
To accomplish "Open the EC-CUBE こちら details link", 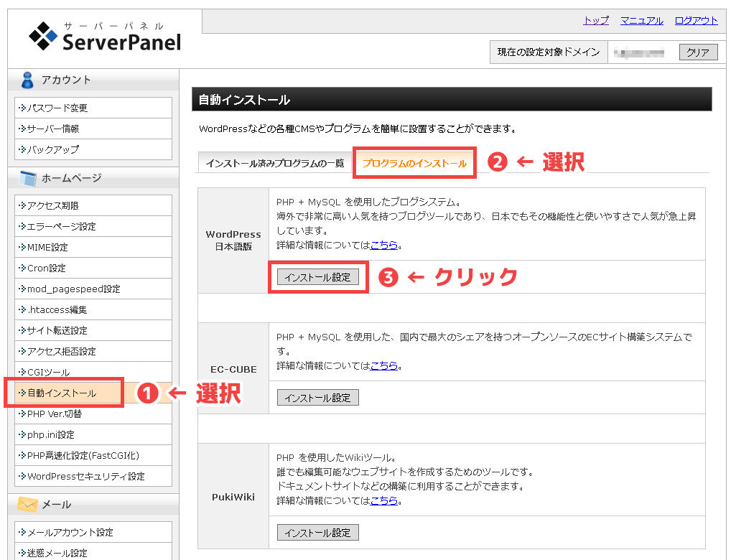I will tap(384, 365).
